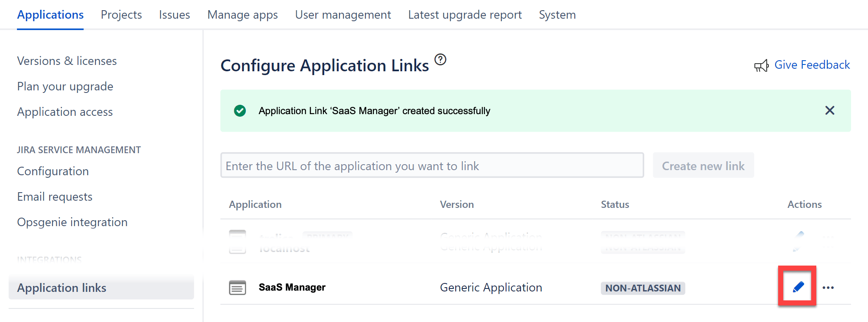The image size is (868, 322).
Task: Open help icon beside Configure Application Links
Action: [441, 59]
